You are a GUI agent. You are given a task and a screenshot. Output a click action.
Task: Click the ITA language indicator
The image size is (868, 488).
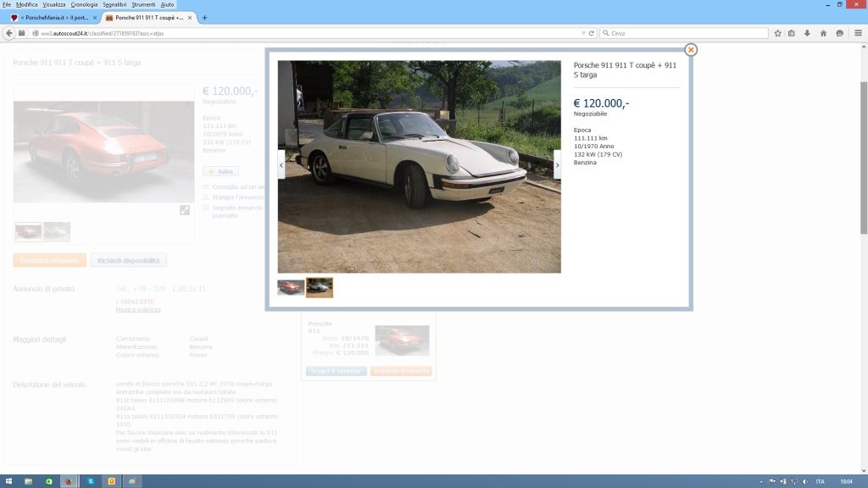point(821,482)
